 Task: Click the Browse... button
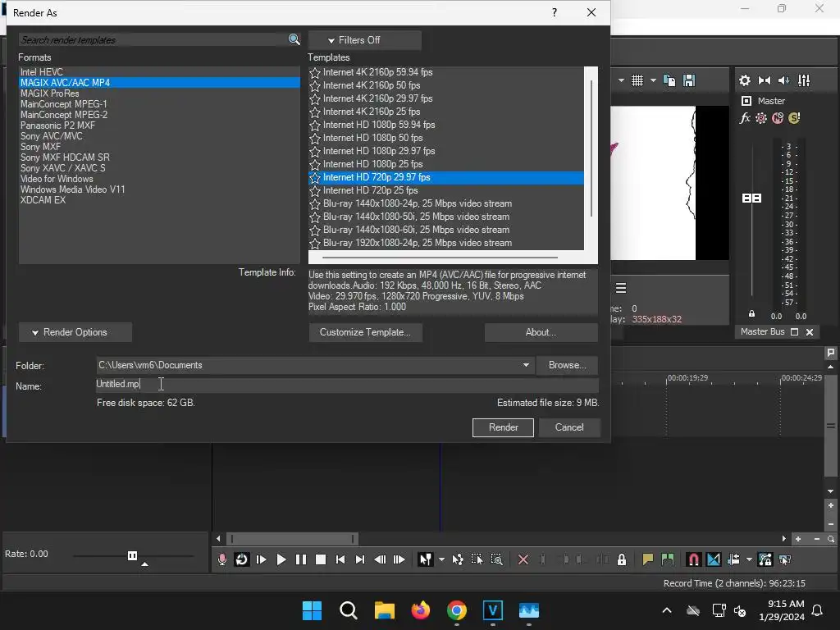tap(567, 365)
